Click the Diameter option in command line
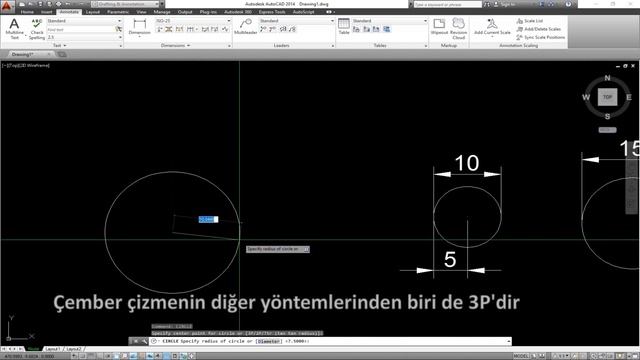 pyautogui.click(x=269, y=341)
